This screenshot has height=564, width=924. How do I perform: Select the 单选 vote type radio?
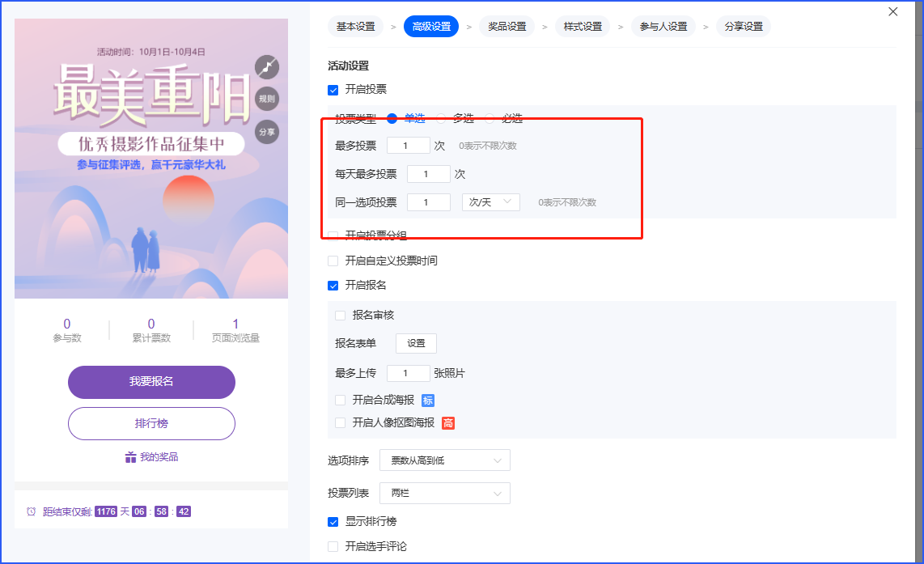point(392,118)
